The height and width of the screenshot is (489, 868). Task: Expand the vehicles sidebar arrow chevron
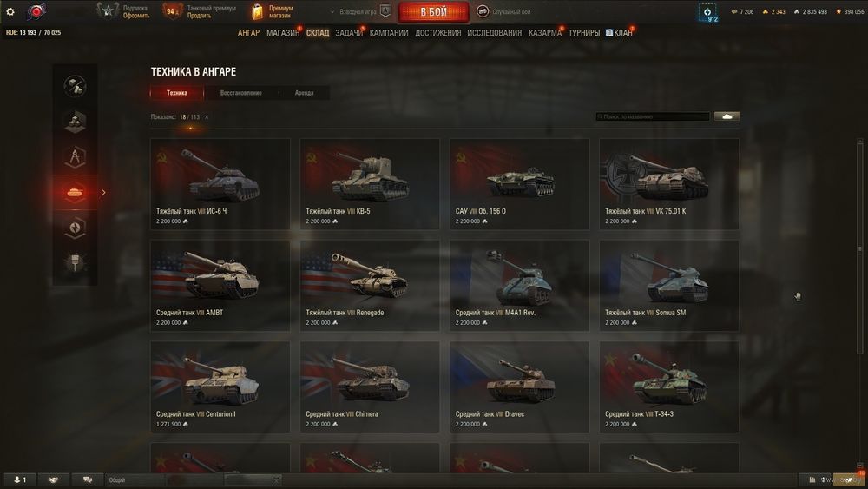(x=103, y=192)
